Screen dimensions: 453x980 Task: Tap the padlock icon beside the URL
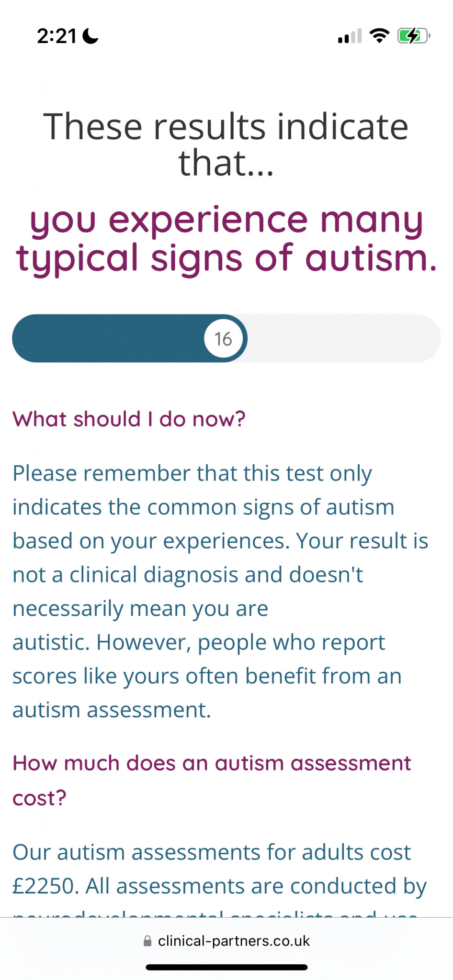(147, 941)
